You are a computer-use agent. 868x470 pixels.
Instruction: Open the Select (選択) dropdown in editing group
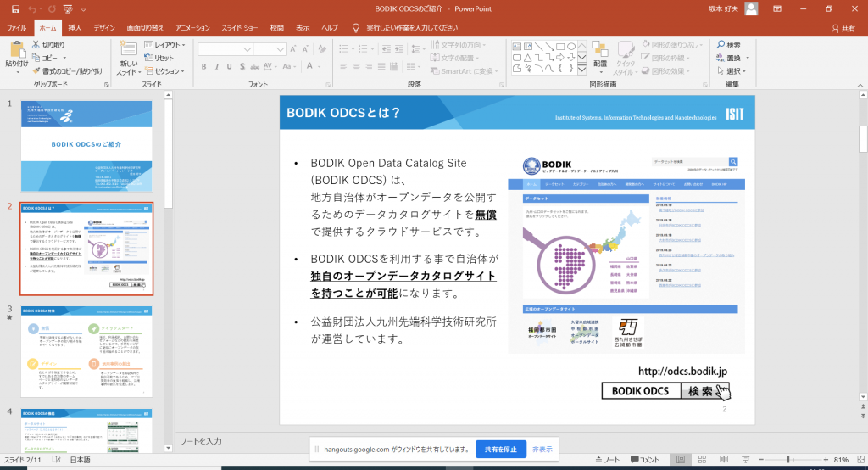[730, 71]
